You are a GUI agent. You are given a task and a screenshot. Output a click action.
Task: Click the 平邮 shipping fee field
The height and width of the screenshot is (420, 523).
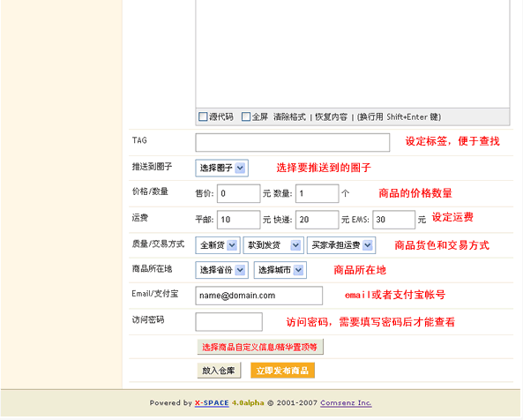coord(238,220)
